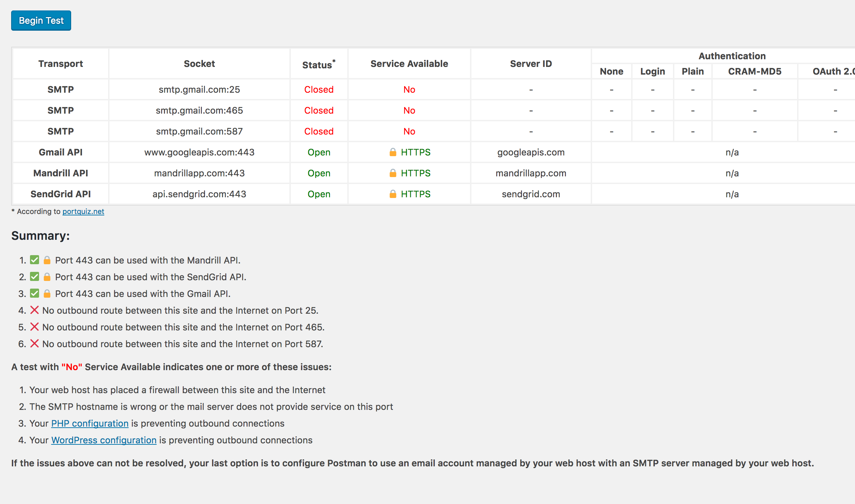The image size is (855, 504).
Task: Click the CRAM-MD5 authentication column header
Action: pyautogui.click(x=755, y=71)
